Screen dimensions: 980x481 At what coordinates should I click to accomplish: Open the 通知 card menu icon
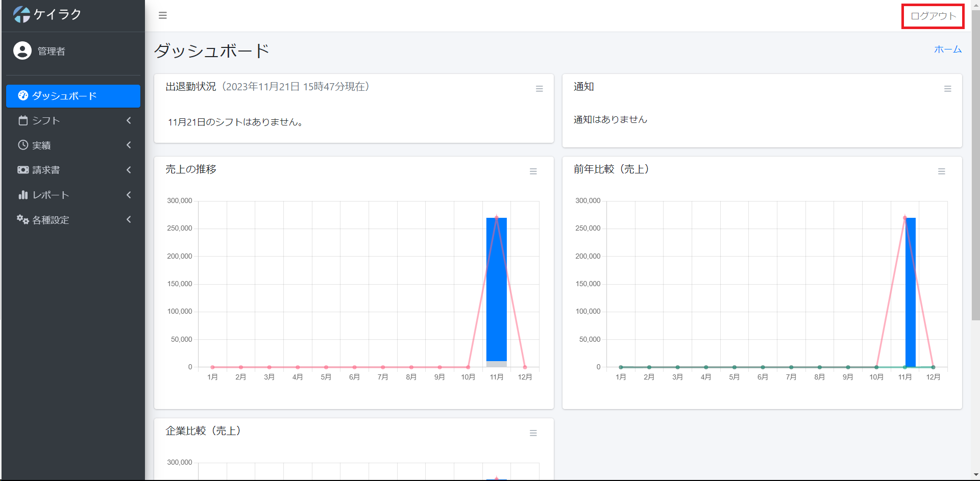[x=947, y=89]
